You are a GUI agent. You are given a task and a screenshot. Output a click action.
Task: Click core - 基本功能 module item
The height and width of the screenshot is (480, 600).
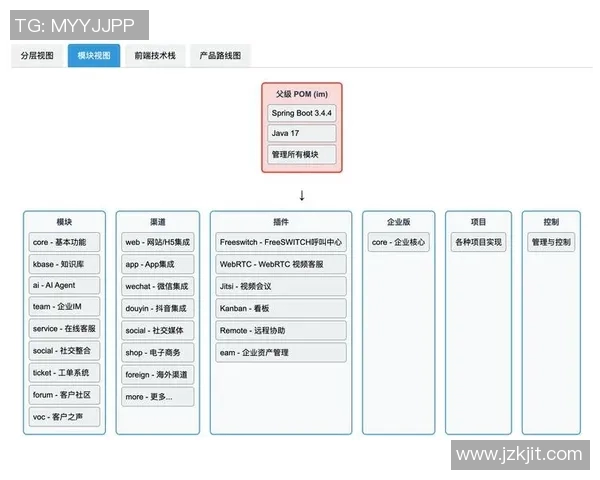(64, 242)
